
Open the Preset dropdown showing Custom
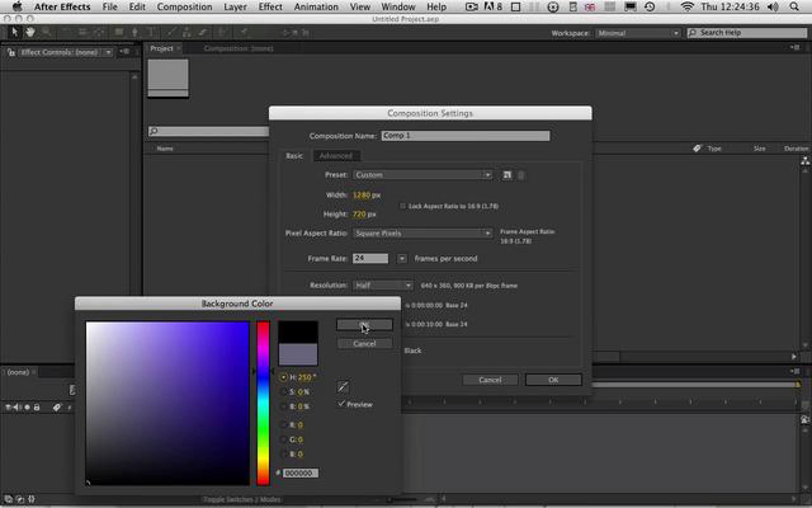click(x=422, y=175)
